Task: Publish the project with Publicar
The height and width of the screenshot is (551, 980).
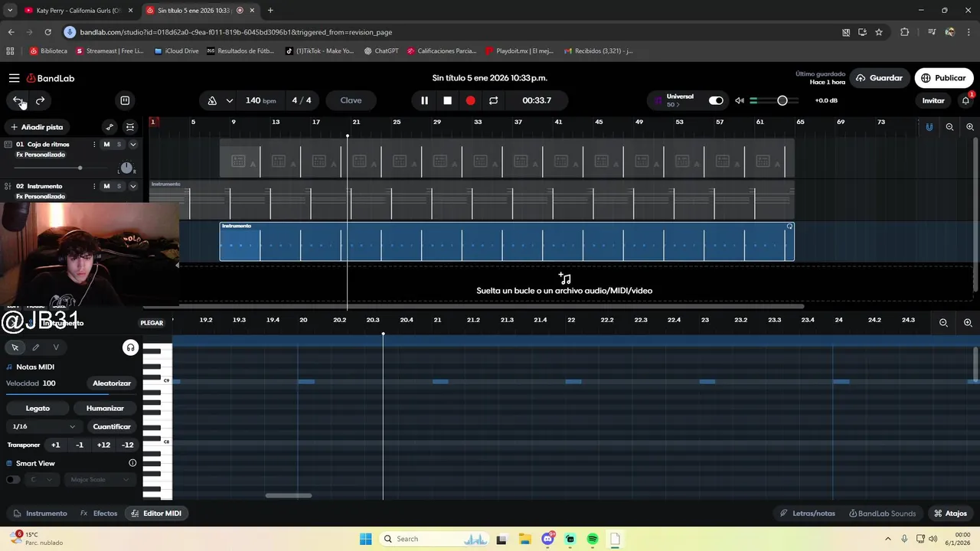Action: (943, 78)
